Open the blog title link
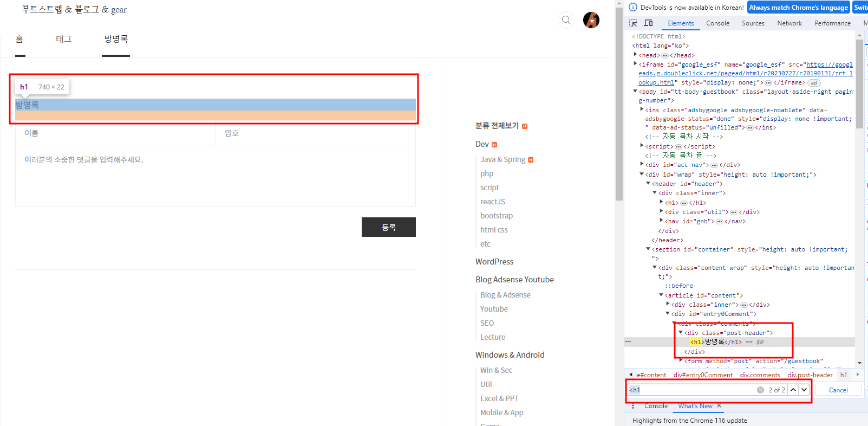This screenshot has width=868, height=426. coord(74,10)
